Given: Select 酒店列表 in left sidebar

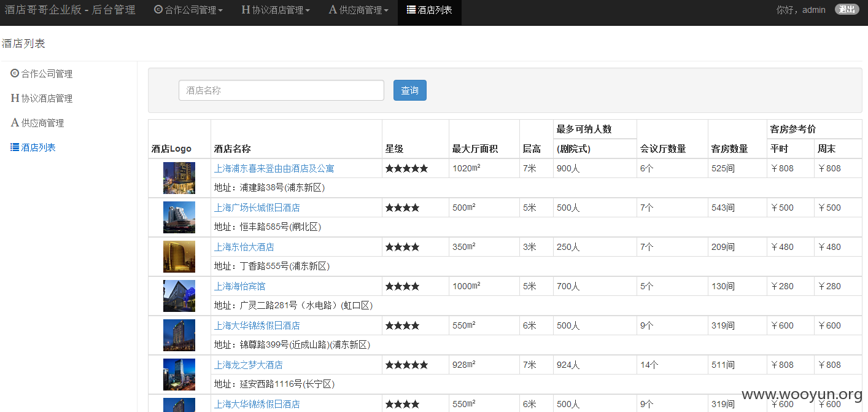Looking at the screenshot, I should pyautogui.click(x=33, y=147).
